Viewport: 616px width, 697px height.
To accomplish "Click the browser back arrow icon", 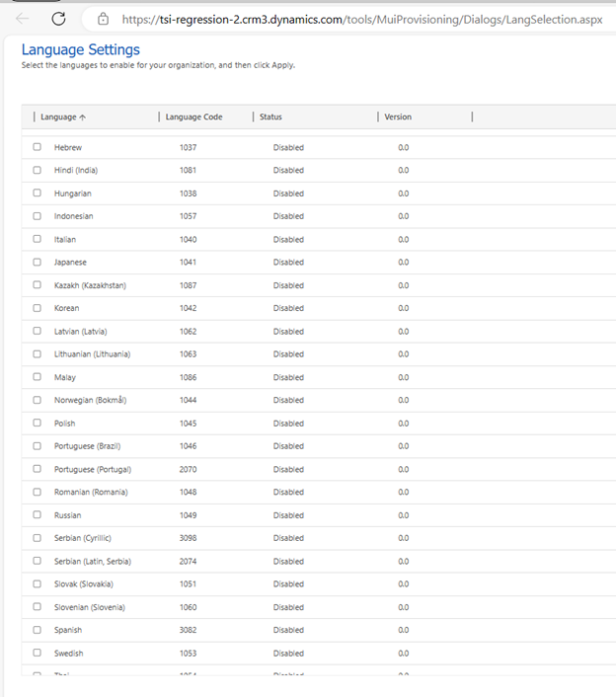I will [23, 19].
